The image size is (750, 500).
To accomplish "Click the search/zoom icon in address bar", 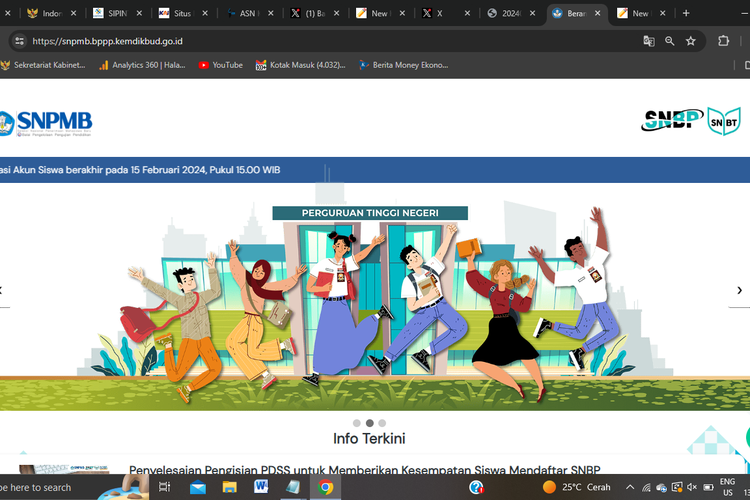I will coord(670,41).
